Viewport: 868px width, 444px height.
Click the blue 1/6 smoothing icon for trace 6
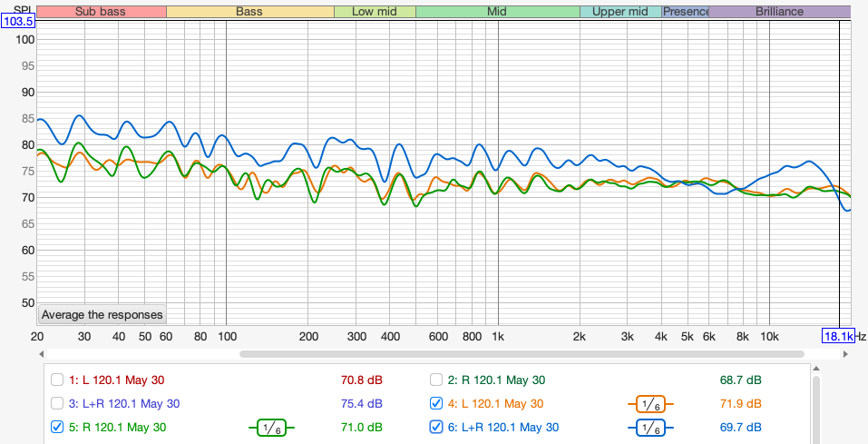coord(649,428)
